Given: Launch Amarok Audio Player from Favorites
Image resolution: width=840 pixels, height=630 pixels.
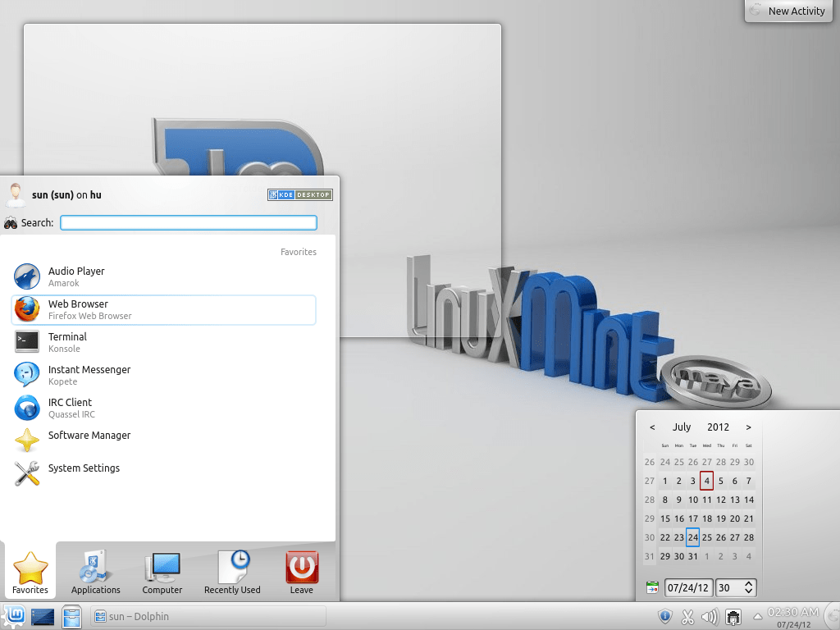Looking at the screenshot, I should (x=82, y=276).
